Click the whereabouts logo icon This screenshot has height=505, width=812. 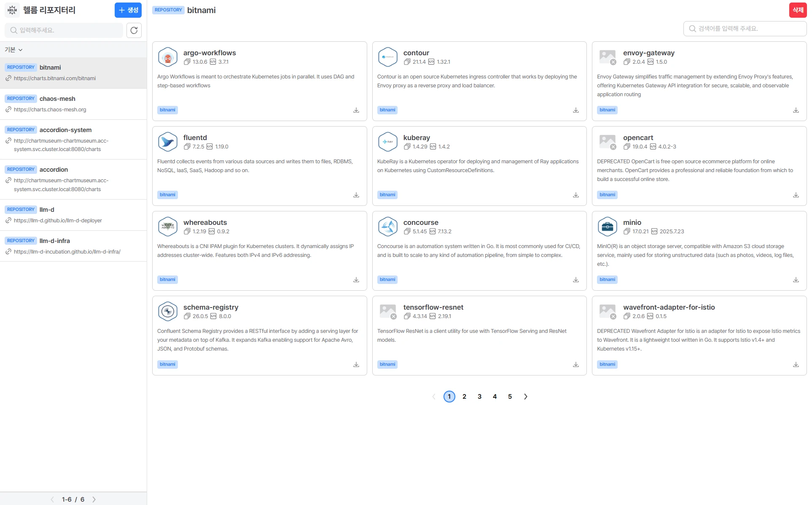point(168,227)
